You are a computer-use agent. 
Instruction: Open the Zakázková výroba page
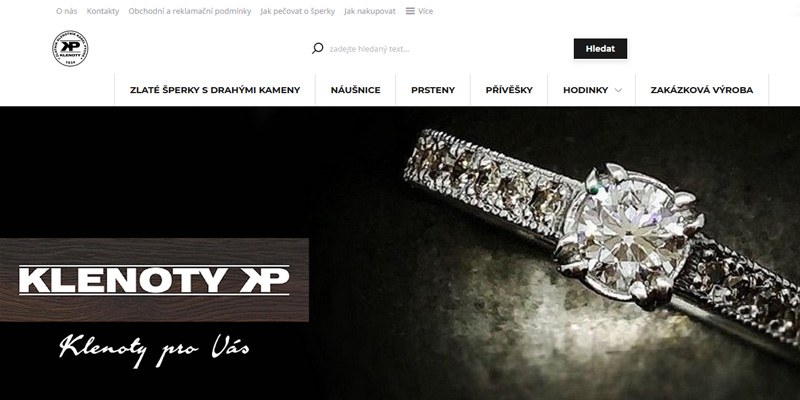702,90
